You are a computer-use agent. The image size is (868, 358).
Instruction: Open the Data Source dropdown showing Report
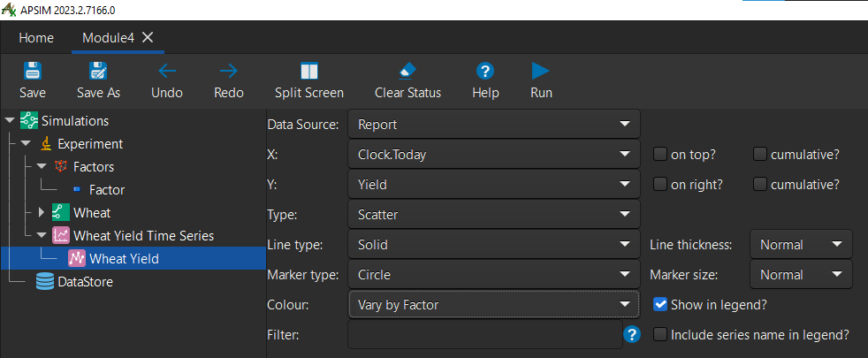(x=494, y=125)
